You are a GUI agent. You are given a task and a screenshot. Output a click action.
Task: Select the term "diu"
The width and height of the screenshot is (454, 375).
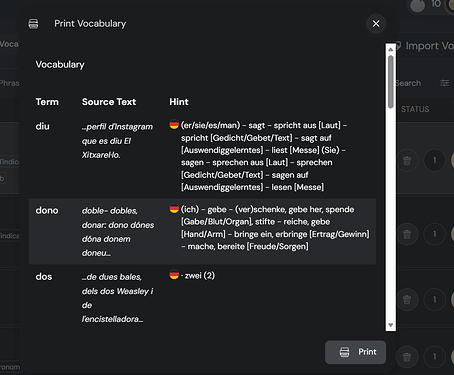[43, 126]
